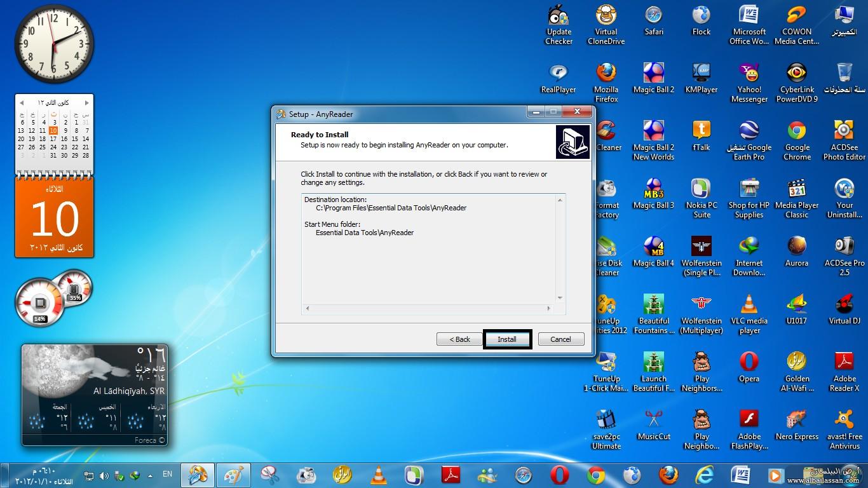Select the Virtual CloneDrive desktop icon
Viewport: 868px width, 488px height.
click(x=606, y=25)
